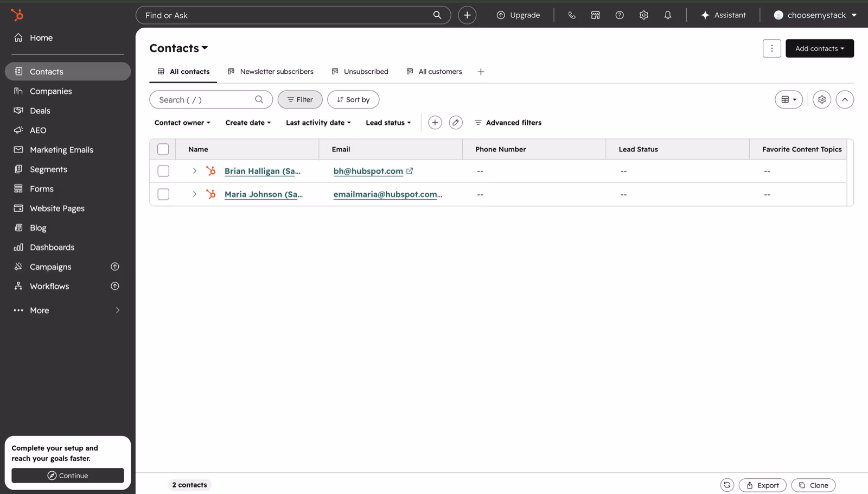Open Blog in sidebar
Image resolution: width=868 pixels, height=494 pixels.
[68, 228]
